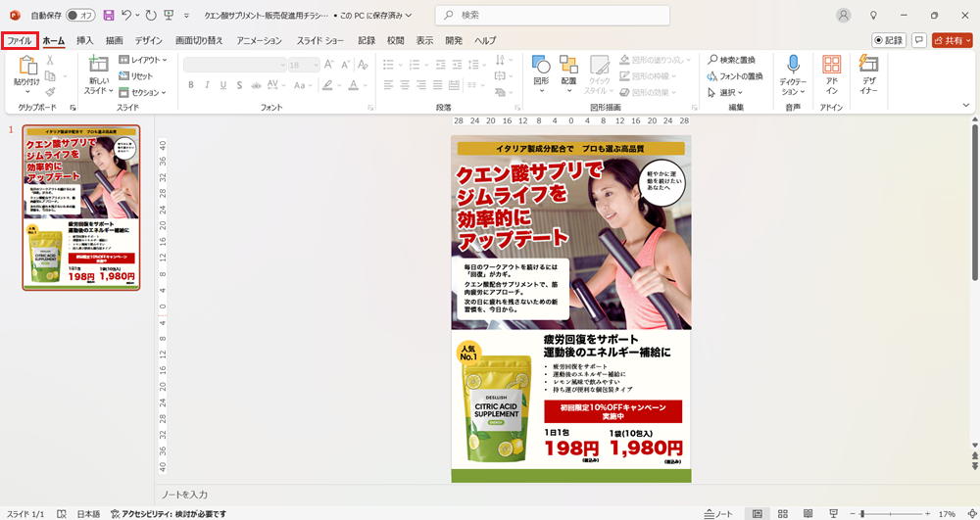
Task: Click the user account avatar icon
Action: [844, 15]
